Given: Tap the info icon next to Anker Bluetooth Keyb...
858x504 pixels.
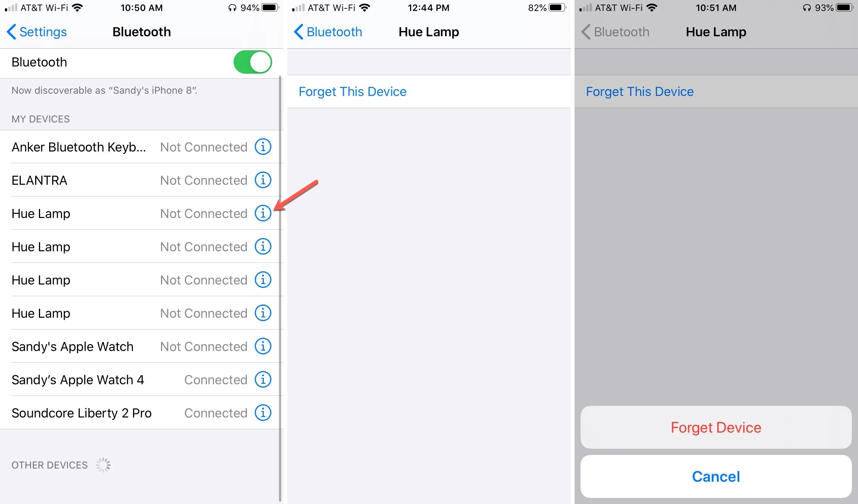Looking at the screenshot, I should point(262,147).
